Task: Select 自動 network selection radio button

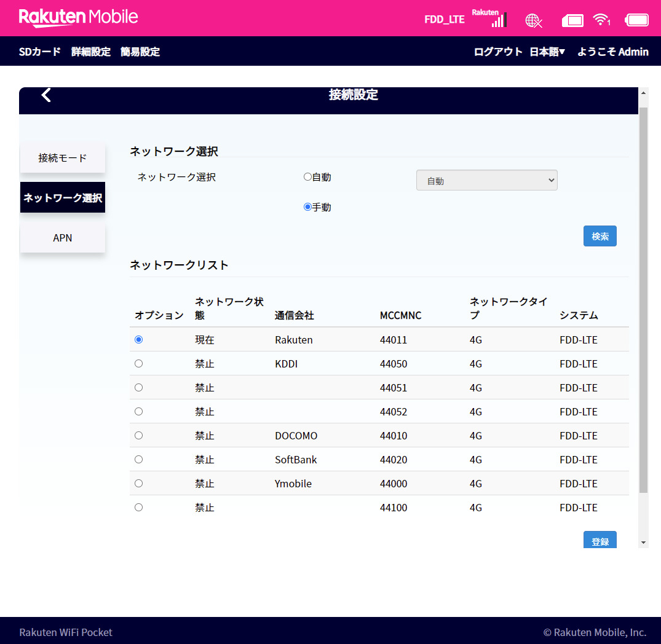Action: point(307,177)
